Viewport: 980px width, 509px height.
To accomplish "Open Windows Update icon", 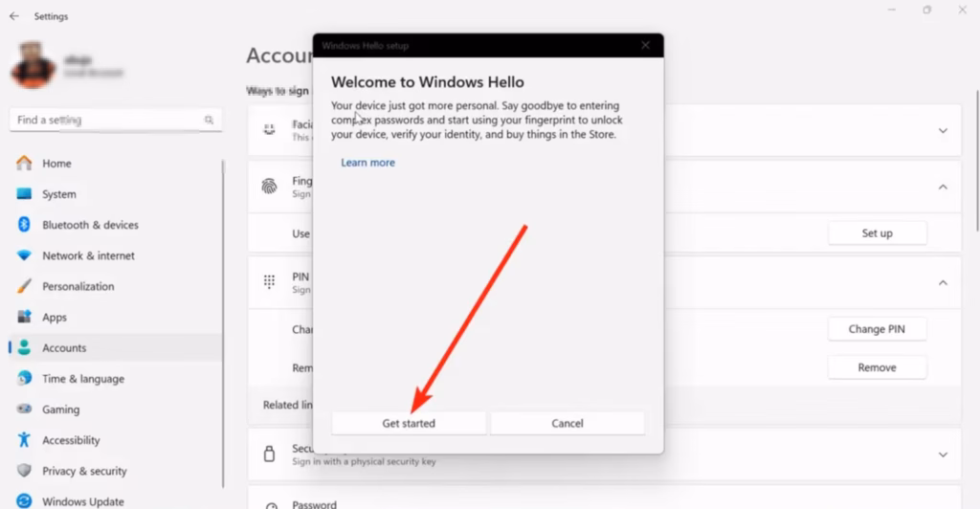I will coord(25,501).
